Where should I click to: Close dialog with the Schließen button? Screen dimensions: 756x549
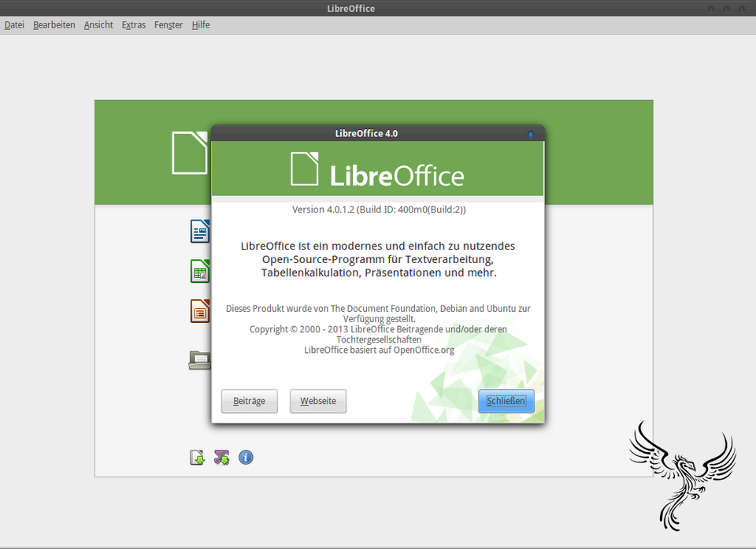click(506, 401)
